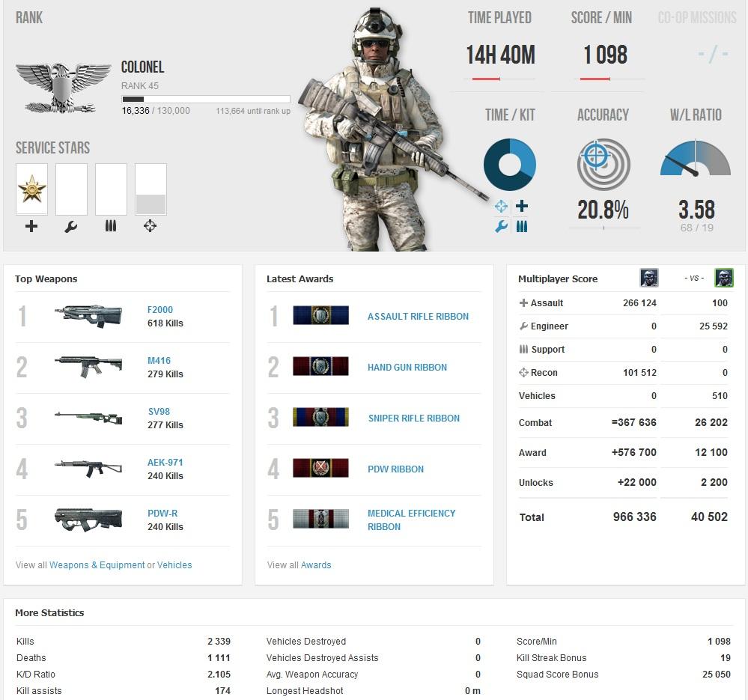View all Weapons & Equipment
Image resolution: width=748 pixels, height=700 pixels.
click(97, 565)
